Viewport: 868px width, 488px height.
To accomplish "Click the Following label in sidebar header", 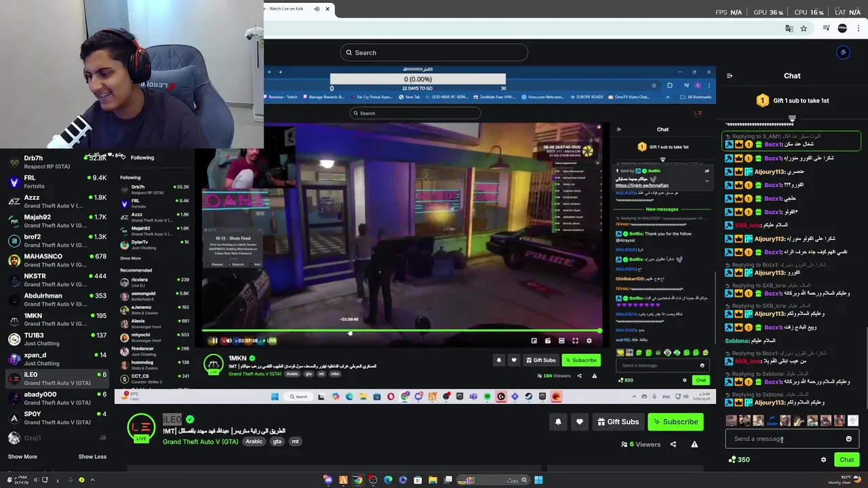I will click(142, 157).
